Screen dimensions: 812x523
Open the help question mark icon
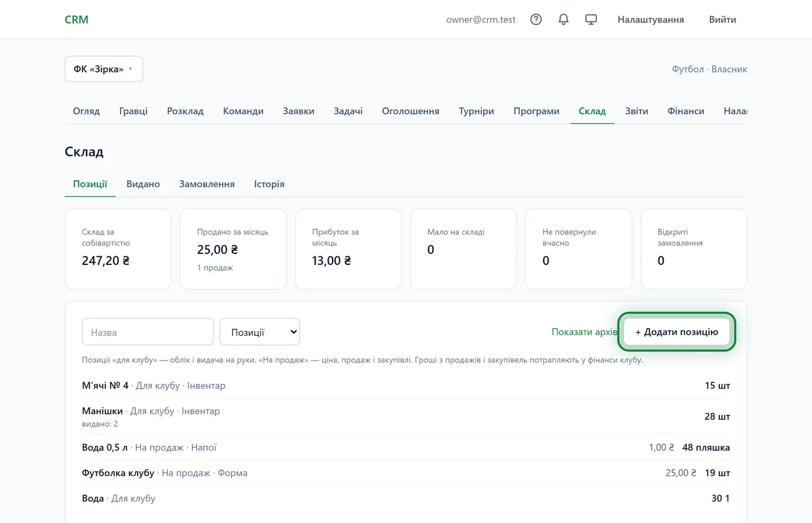point(536,20)
